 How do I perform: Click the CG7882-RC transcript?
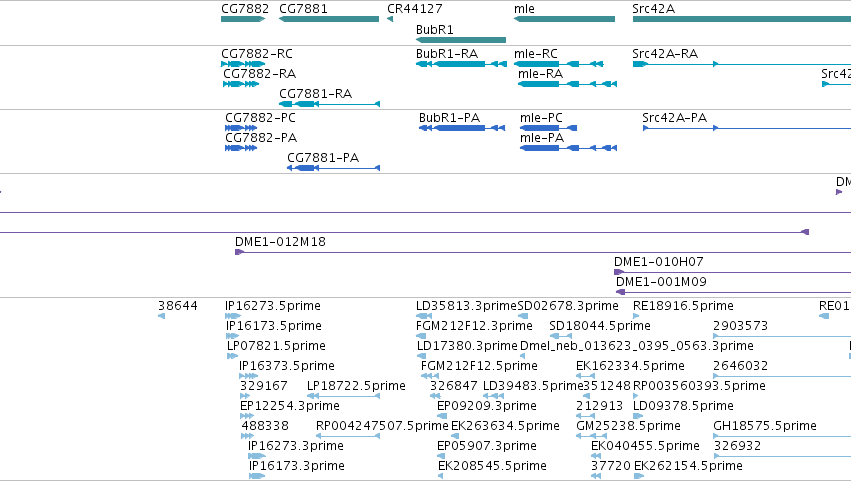point(243,64)
